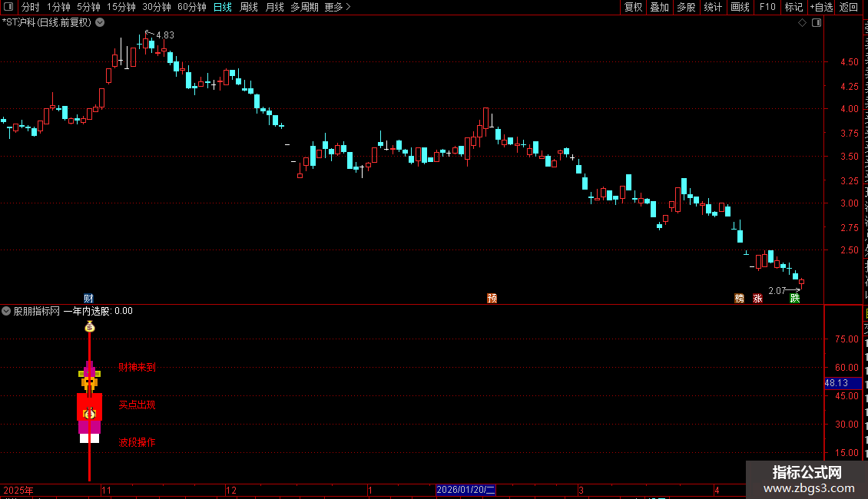Click the 跌 limit-down marker
Image resolution: width=868 pixels, height=499 pixels.
pyautogui.click(x=795, y=298)
